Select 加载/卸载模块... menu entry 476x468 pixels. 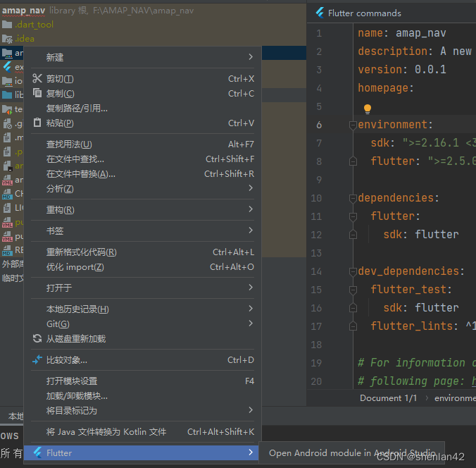(x=142, y=395)
